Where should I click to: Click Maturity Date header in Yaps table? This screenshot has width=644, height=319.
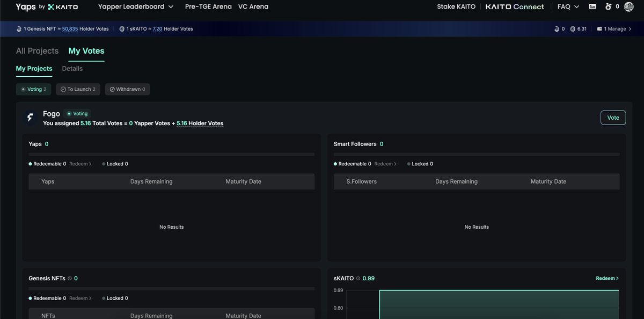(x=243, y=182)
